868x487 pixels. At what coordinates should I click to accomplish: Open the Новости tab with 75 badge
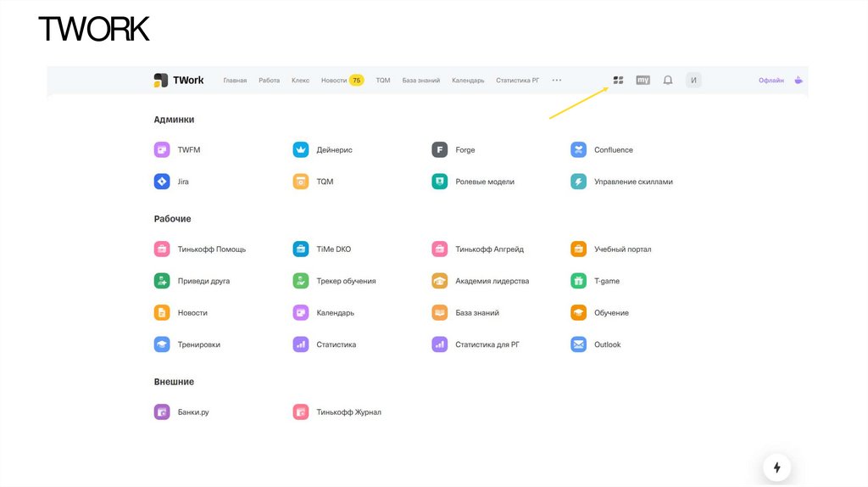tap(342, 81)
